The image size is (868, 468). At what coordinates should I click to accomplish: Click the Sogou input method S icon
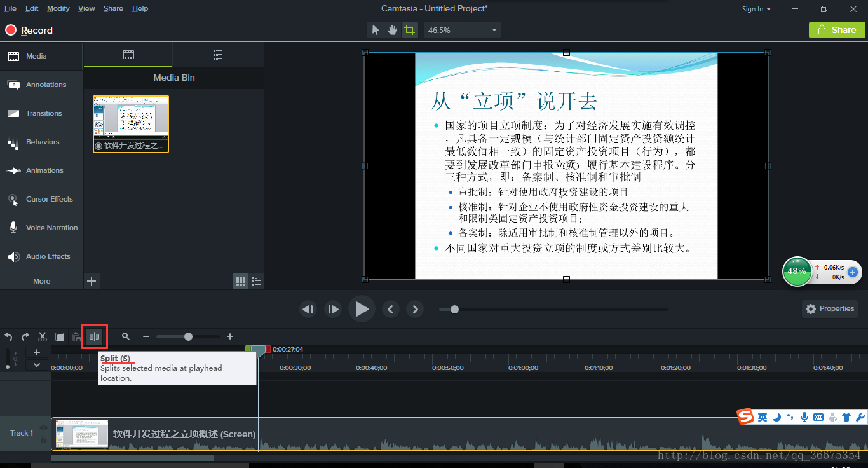[745, 416]
